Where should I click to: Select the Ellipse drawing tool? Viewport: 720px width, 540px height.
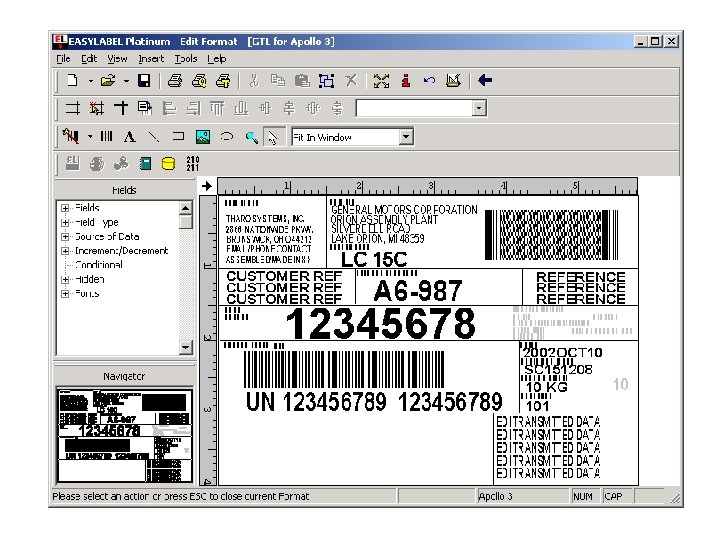(227, 136)
